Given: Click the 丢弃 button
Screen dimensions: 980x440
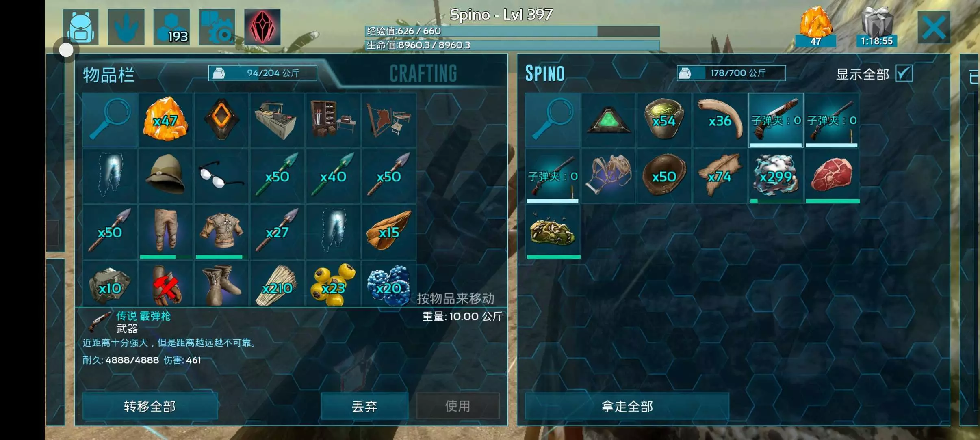Looking at the screenshot, I should [364, 406].
